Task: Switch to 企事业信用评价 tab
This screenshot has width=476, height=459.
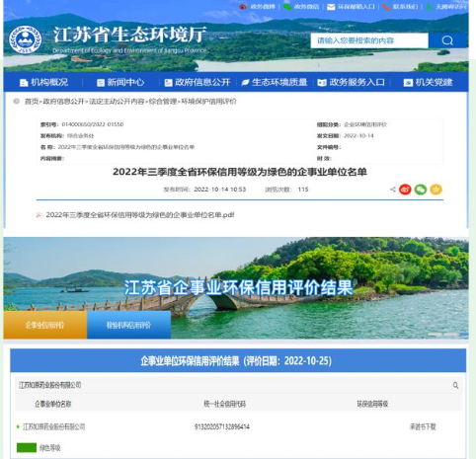Action: point(45,325)
